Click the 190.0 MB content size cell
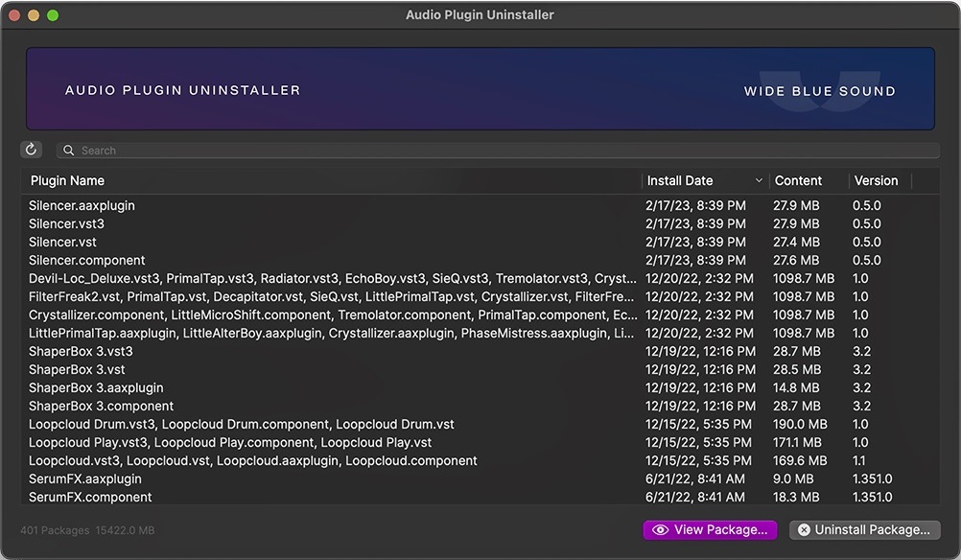The width and height of the screenshot is (961, 560). tap(800, 424)
